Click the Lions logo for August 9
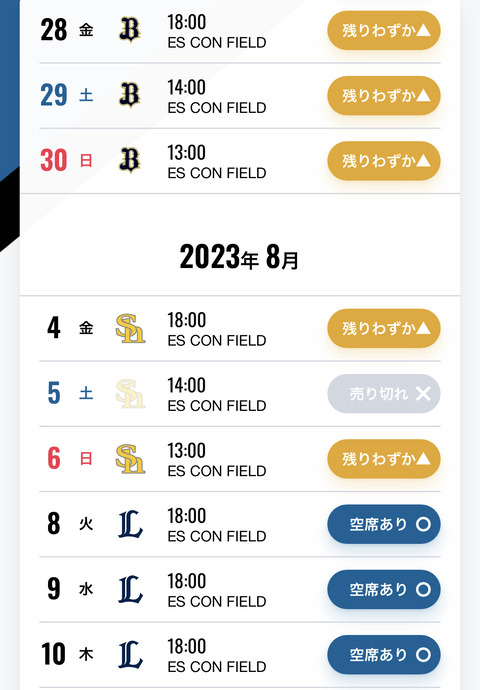The height and width of the screenshot is (690, 480). pyautogui.click(x=130, y=589)
